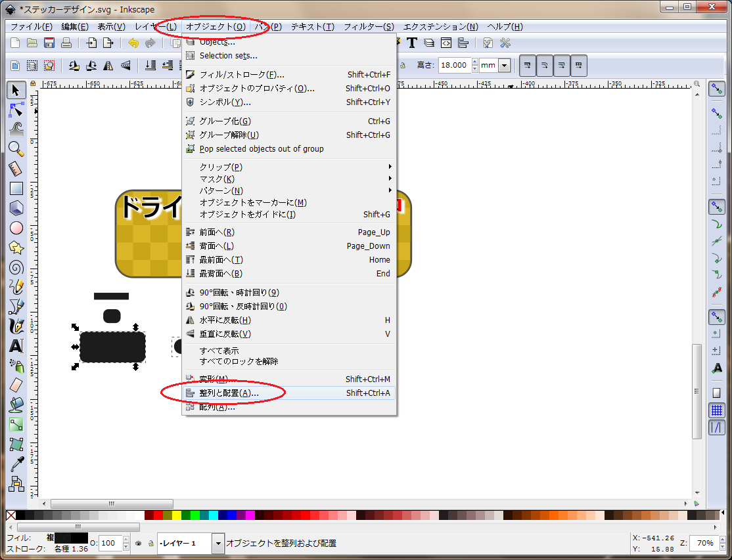The width and height of the screenshot is (732, 560).
Task: Expand the layer selector dropdown
Action: (218, 543)
